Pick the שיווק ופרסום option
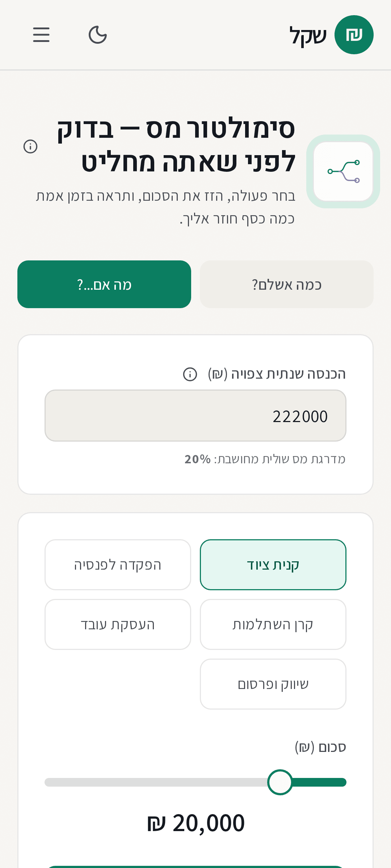Viewport: 391px width, 868px height. 273,684
